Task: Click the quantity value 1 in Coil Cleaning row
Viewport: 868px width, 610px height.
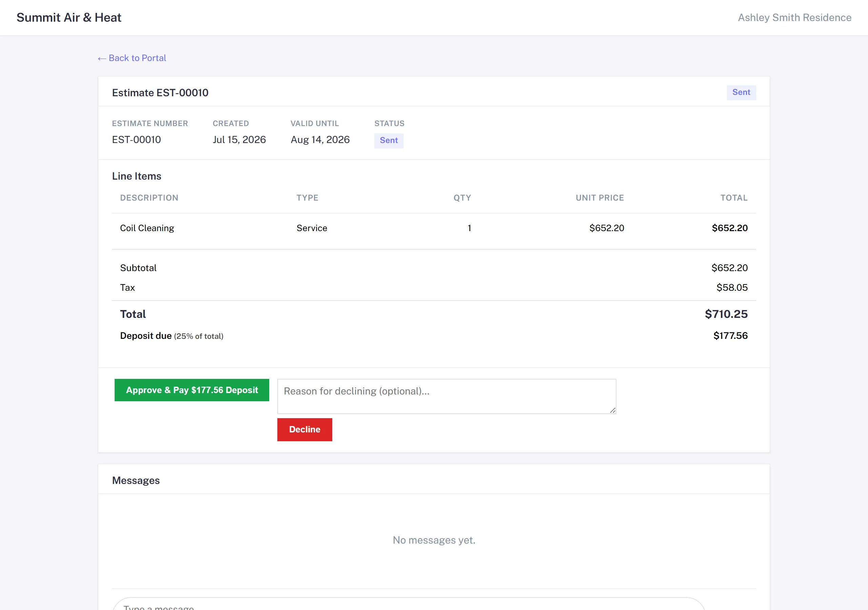Action: pos(469,228)
